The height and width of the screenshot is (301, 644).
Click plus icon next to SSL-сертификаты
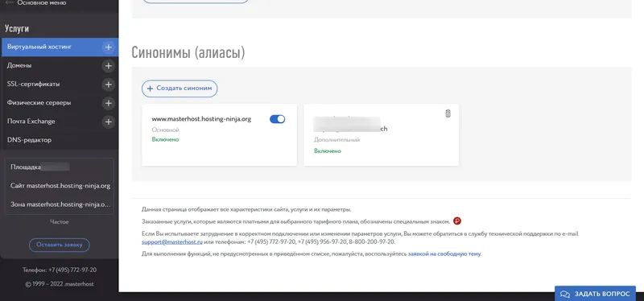109,85
